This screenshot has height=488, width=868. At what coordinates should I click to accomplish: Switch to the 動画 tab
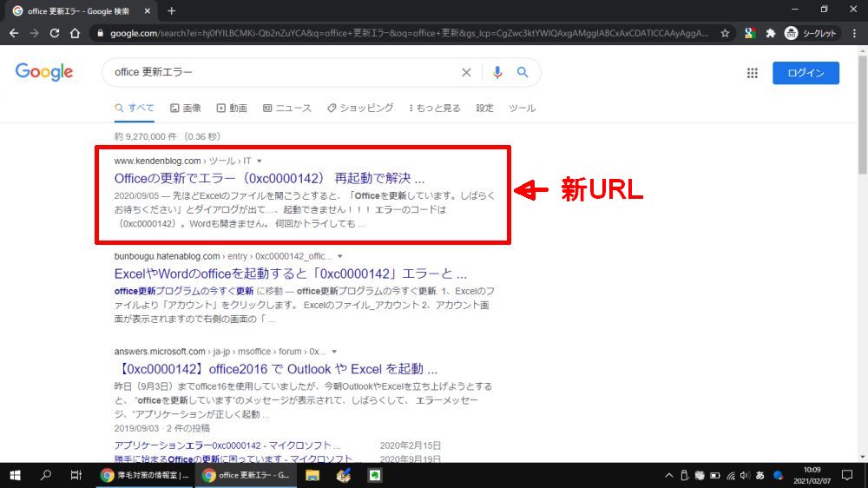click(x=232, y=108)
